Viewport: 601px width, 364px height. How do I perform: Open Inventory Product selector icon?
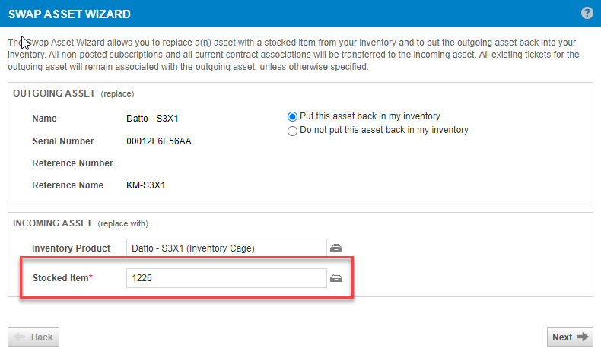point(336,248)
